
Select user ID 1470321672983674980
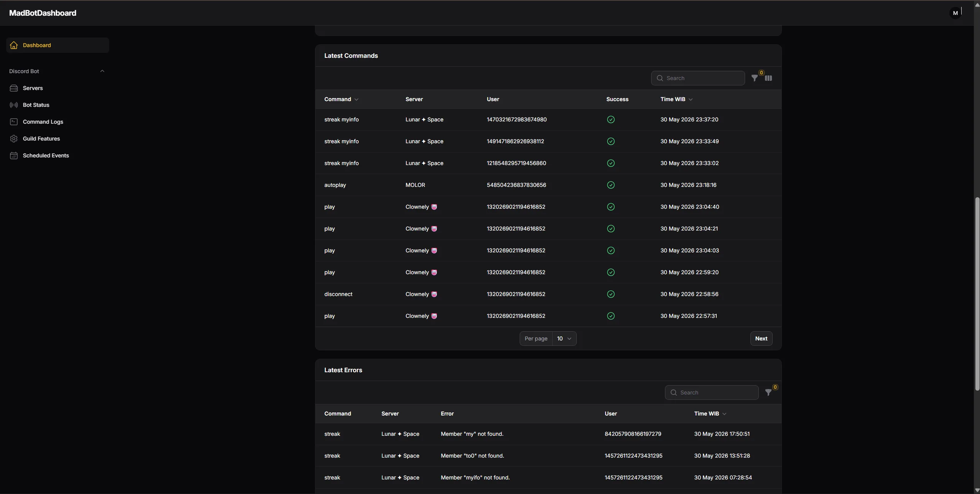click(517, 119)
